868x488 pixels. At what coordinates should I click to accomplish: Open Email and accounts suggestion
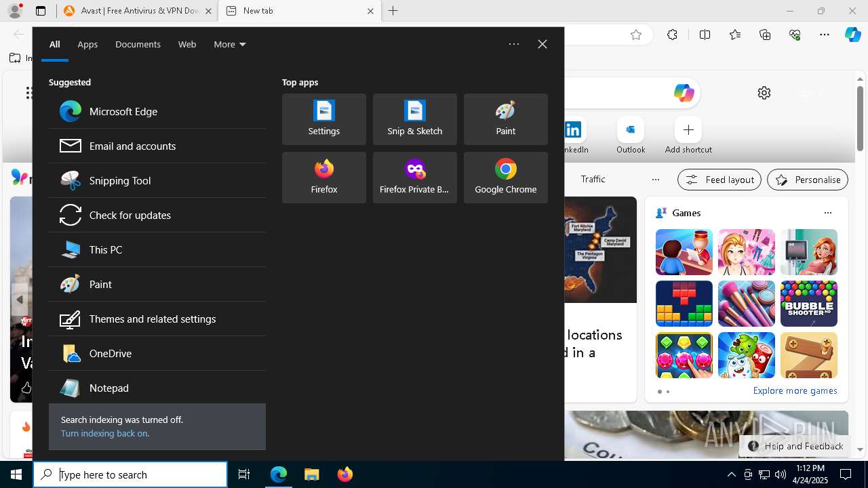coord(157,146)
